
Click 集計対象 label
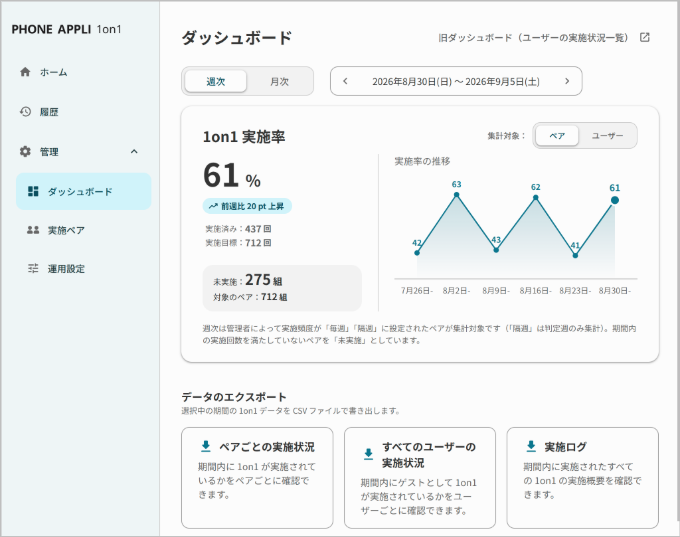(506, 136)
